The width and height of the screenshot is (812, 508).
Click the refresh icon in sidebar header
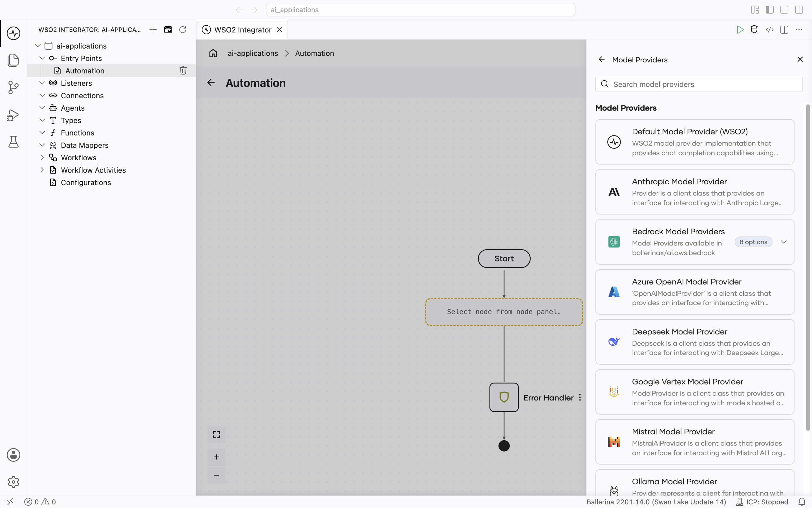(x=182, y=30)
